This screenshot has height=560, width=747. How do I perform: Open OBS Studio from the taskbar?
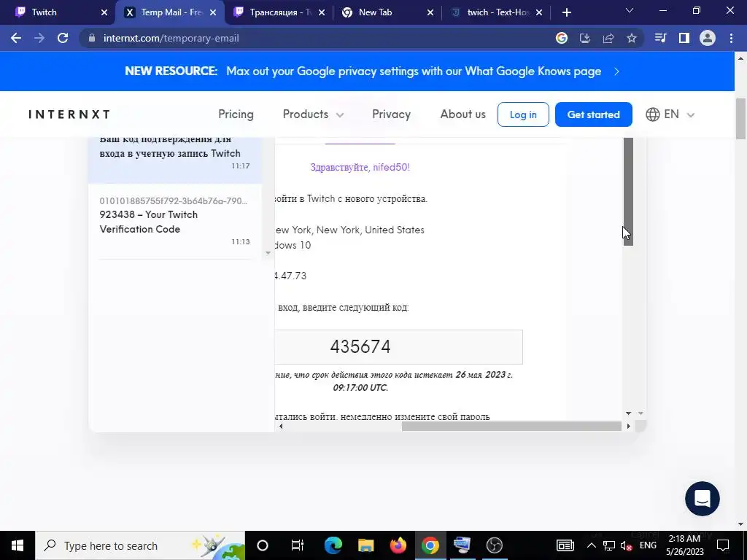(x=494, y=545)
